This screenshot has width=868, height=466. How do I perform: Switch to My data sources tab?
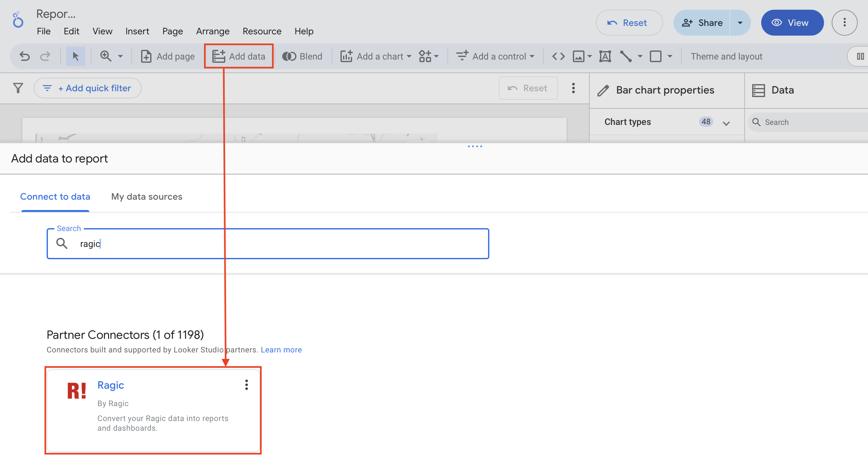147,197
